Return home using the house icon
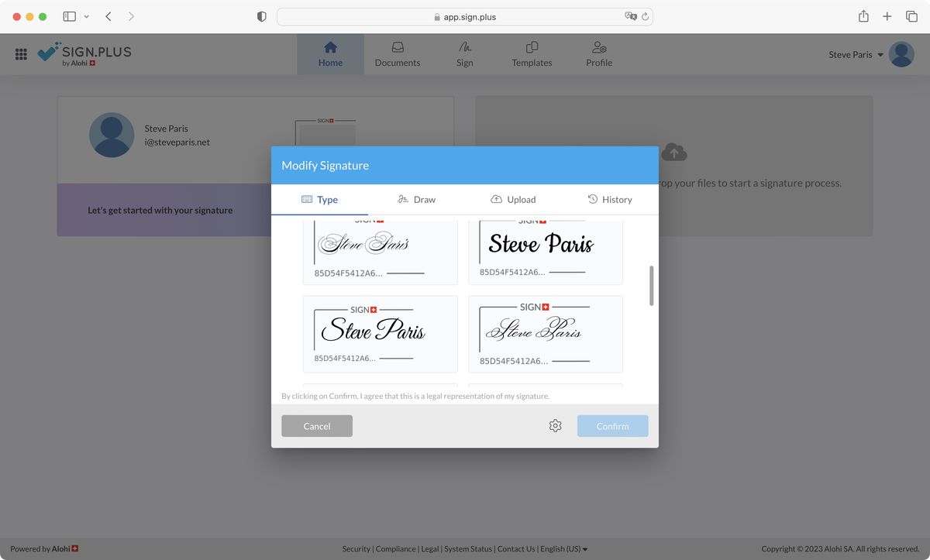The width and height of the screenshot is (930, 560). pyautogui.click(x=330, y=47)
